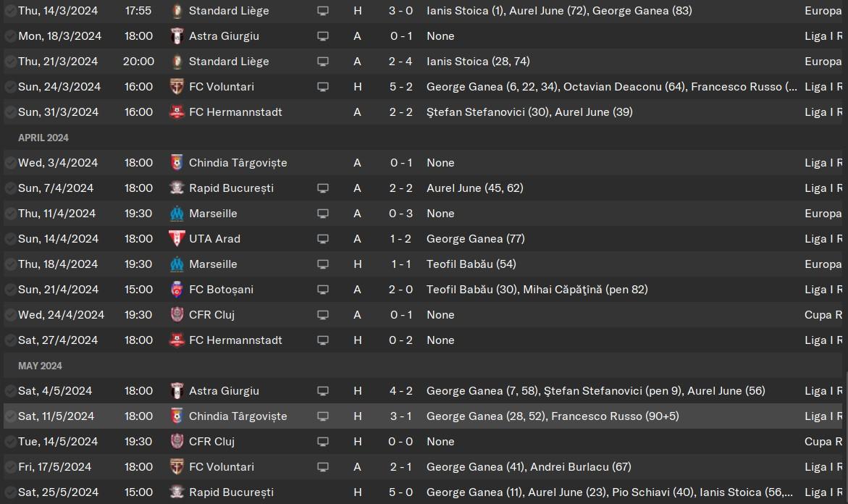The image size is (848, 504).
Task: Toggle the check mark for Sat, 11/5/2024
Action: (x=9, y=416)
